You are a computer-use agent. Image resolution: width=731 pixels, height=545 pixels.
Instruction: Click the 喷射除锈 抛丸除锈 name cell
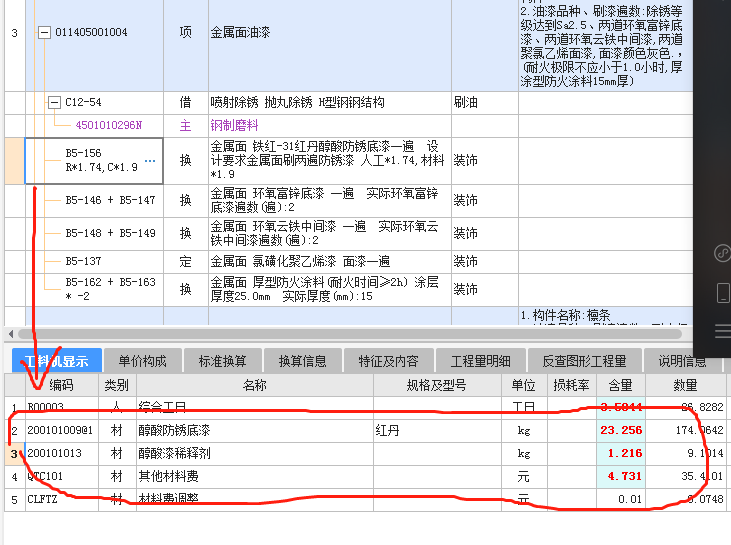330,103
